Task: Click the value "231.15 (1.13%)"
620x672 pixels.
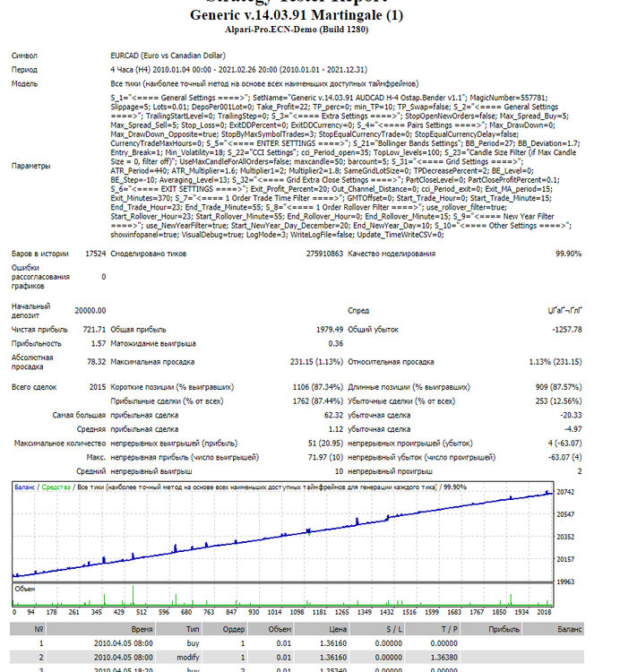Action: (x=316, y=362)
